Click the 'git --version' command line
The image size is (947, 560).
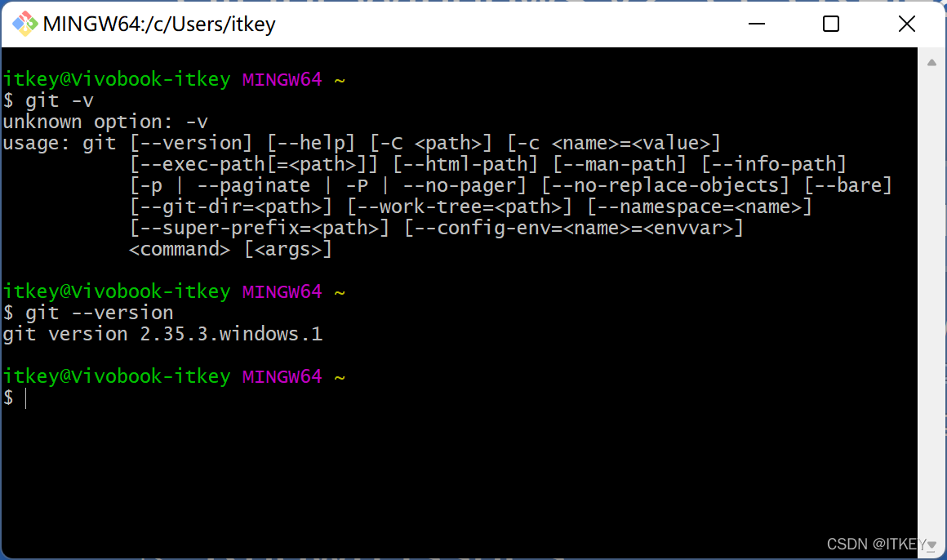click(x=88, y=313)
